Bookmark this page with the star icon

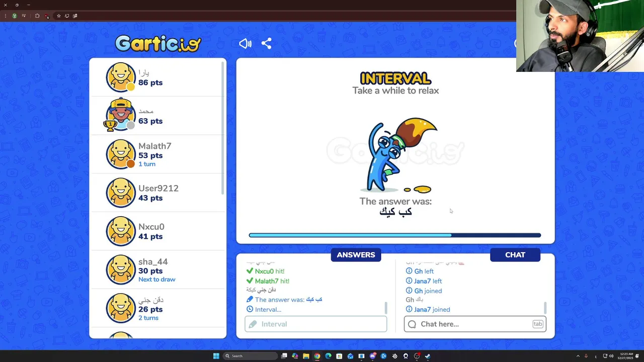(x=58, y=16)
